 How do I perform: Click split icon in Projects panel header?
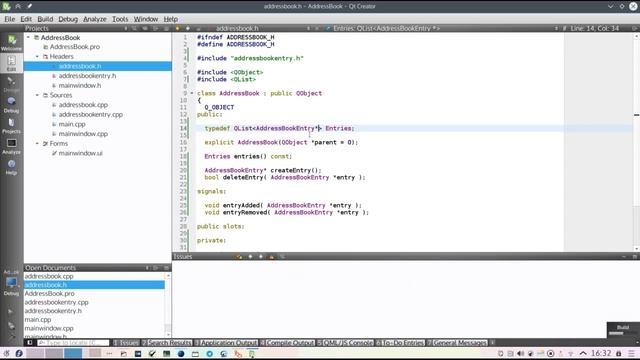(x=156, y=28)
